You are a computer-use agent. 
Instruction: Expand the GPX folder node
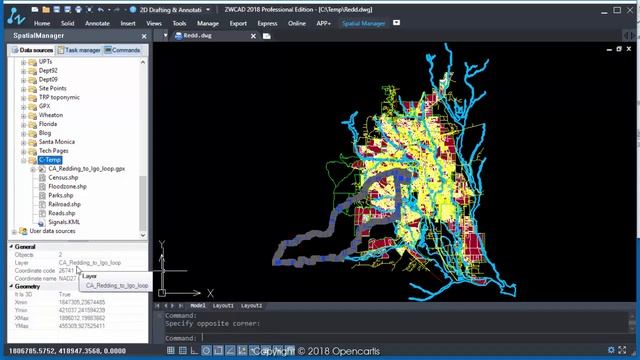coord(23,107)
